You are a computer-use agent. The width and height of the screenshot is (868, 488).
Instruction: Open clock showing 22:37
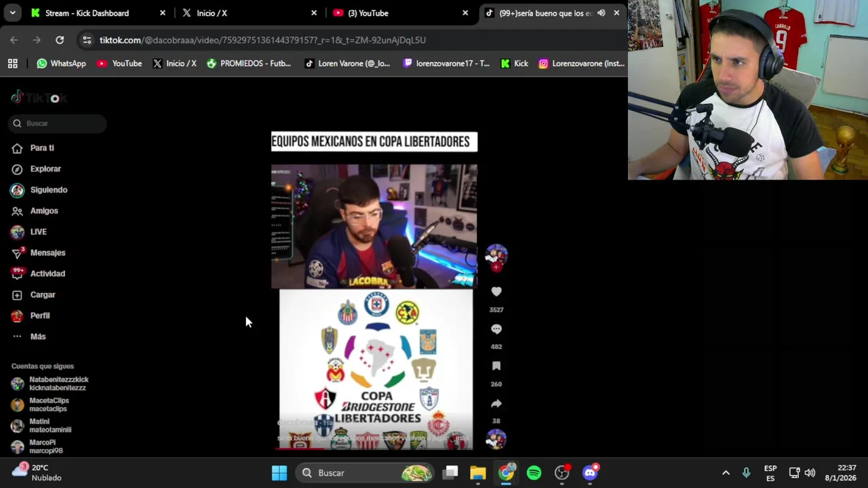(842, 473)
